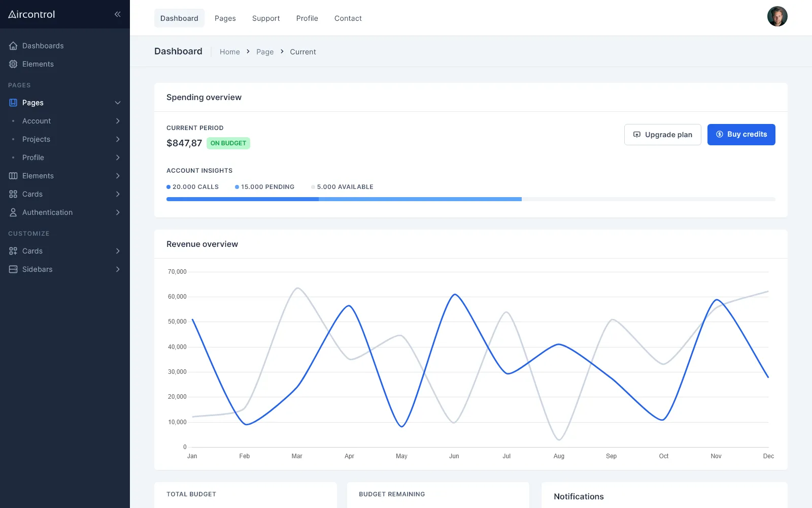Click the Pages book icon in sidebar
The width and height of the screenshot is (812, 508).
tap(13, 103)
